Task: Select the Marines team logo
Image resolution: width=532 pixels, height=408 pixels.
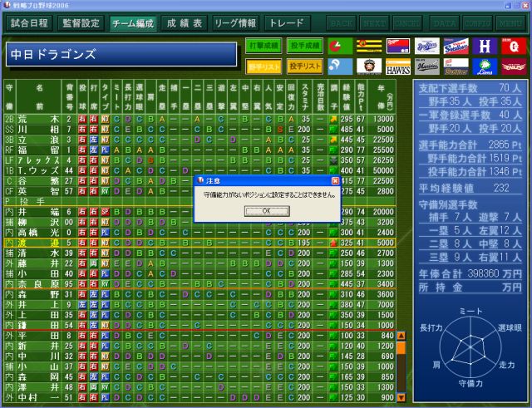Action: [x=426, y=66]
